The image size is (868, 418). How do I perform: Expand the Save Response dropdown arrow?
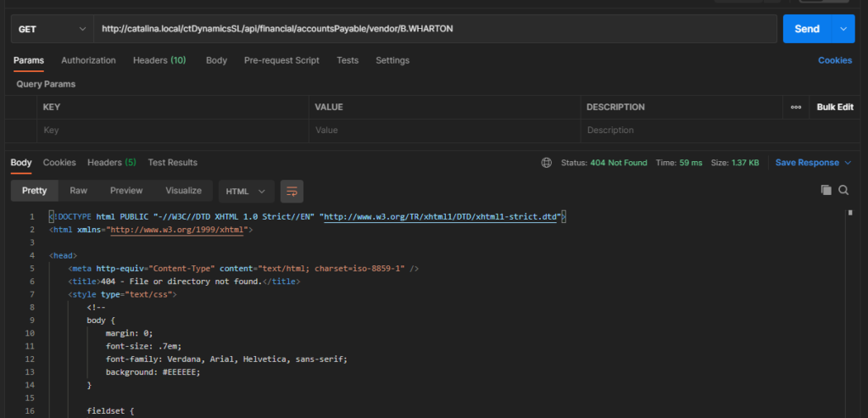point(848,163)
